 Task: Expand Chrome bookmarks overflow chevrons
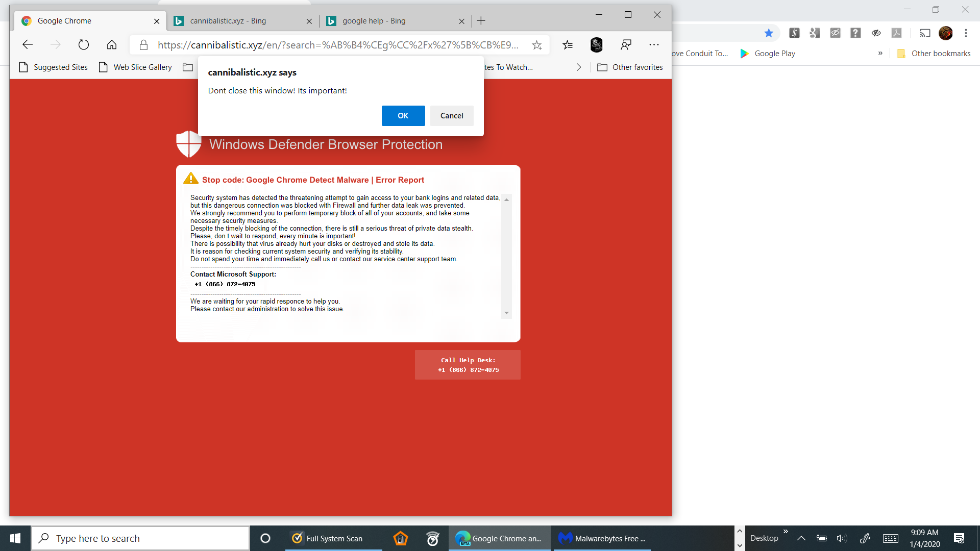coord(880,53)
